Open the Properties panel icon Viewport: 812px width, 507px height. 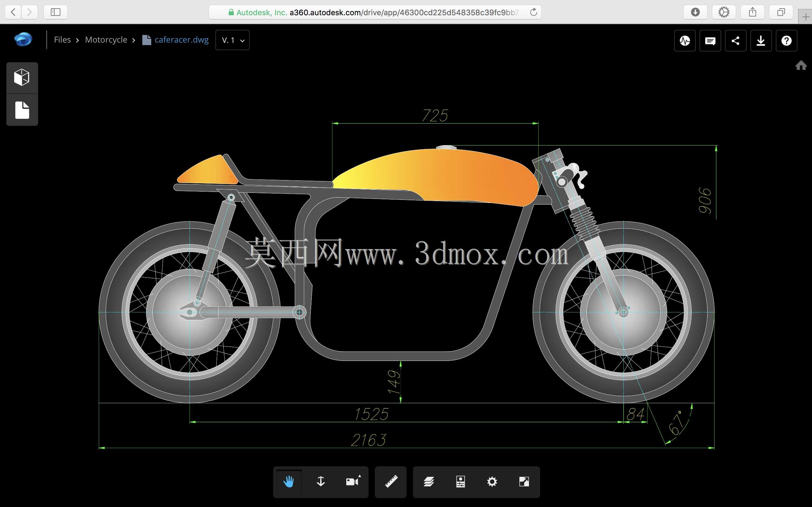click(x=461, y=482)
